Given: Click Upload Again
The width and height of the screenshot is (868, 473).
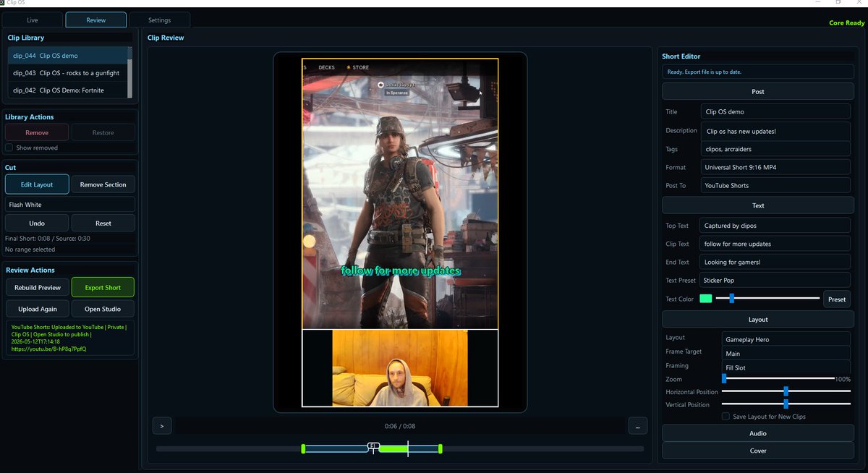Looking at the screenshot, I should tap(38, 309).
